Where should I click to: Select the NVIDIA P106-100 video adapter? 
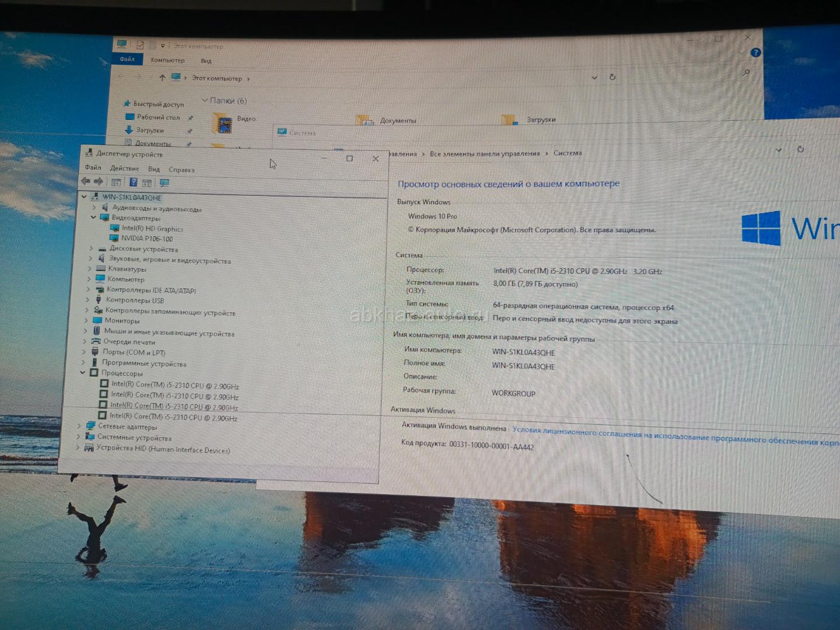146,239
